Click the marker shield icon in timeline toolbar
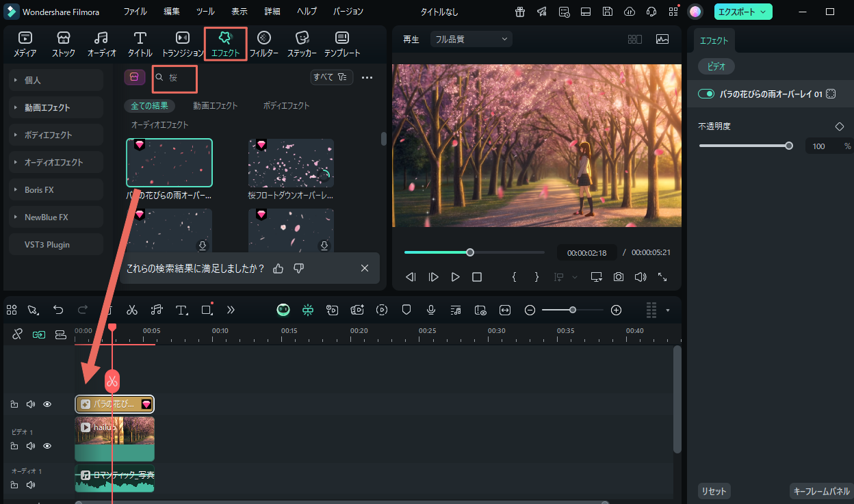Screen dimensions: 854x504 pos(406,310)
